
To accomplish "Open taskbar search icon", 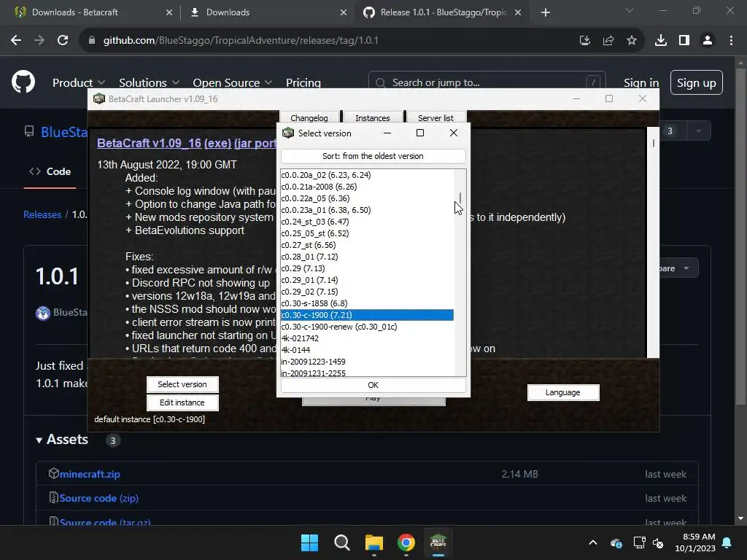I will pyautogui.click(x=342, y=542).
